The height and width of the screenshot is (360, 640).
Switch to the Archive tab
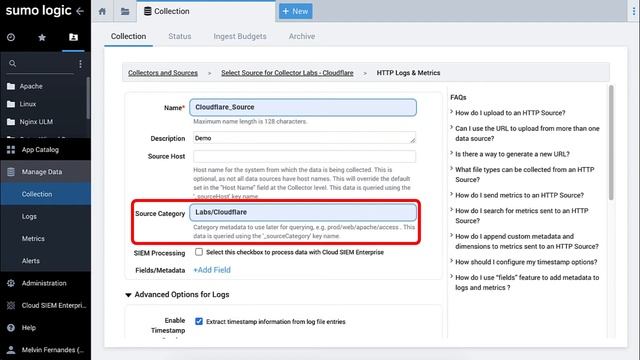click(x=302, y=36)
